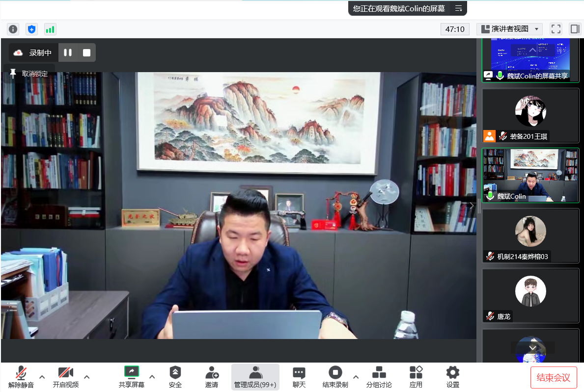The width and height of the screenshot is (584, 392).
Task: Expand audio options arrow beside 解除静音
Action: coord(42,377)
